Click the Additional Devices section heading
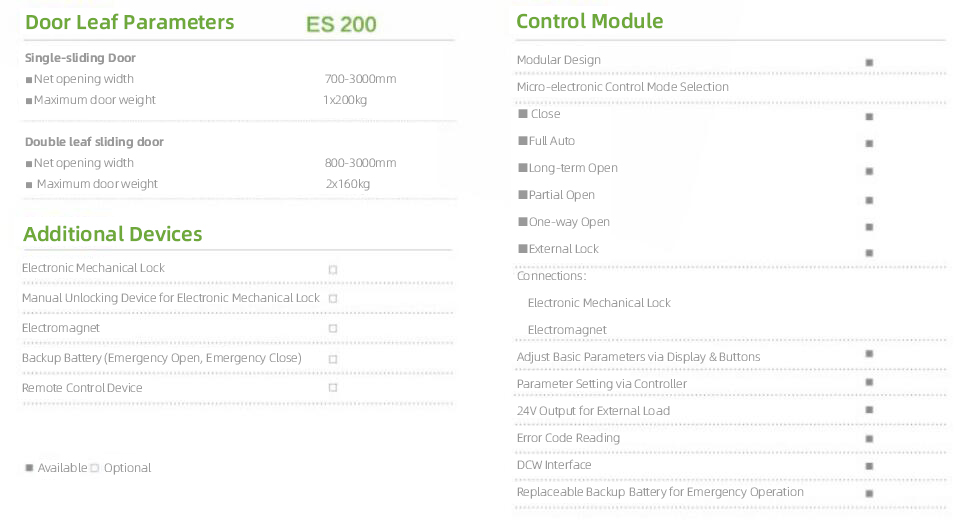964x526 pixels. click(112, 234)
